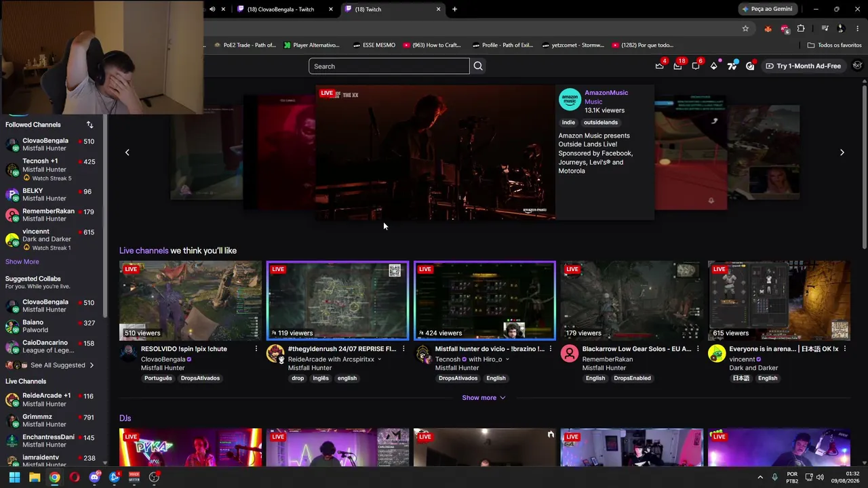Viewport: 868px width, 488px height.
Task: Click the DropsAtivados tag under RESOLVIDO stream
Action: pyautogui.click(x=200, y=378)
